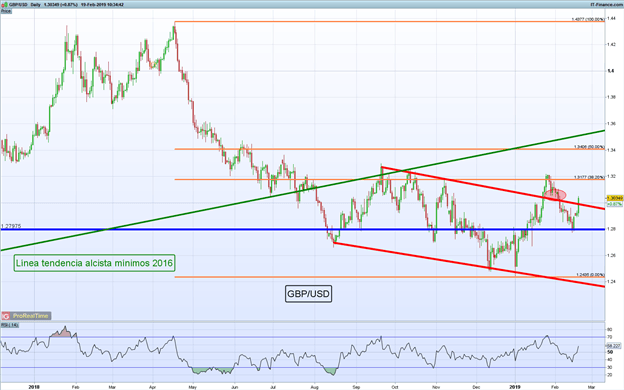624x390 pixels.
Task: Click the 1.27975 support level label
Action: [11, 226]
